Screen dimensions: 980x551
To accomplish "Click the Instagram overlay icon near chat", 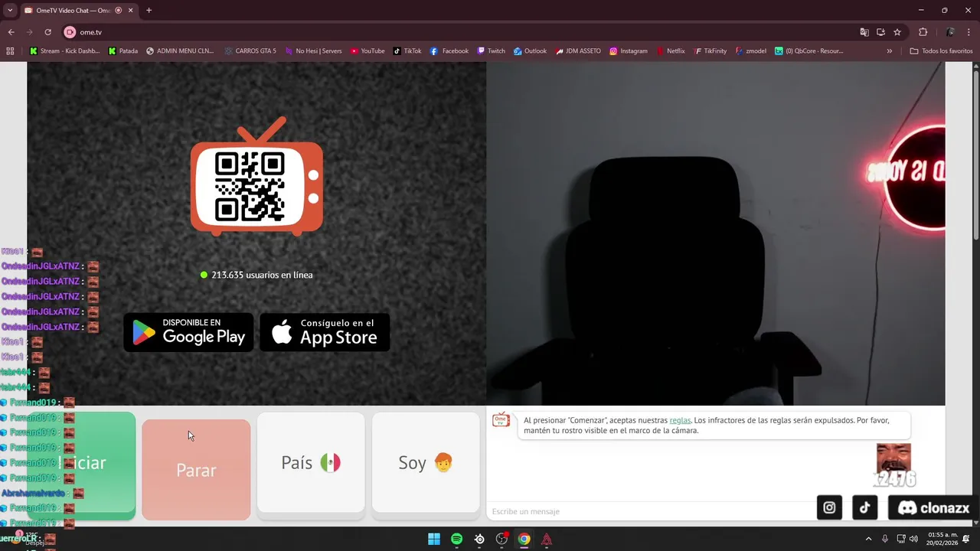I will pyautogui.click(x=829, y=507).
